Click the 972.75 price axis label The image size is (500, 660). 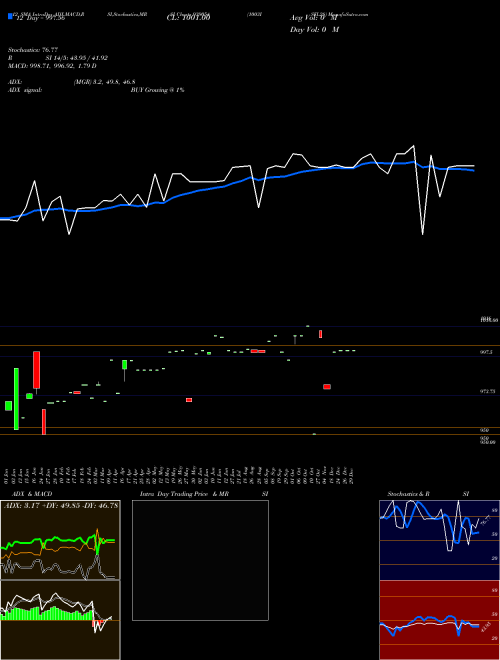click(x=488, y=391)
